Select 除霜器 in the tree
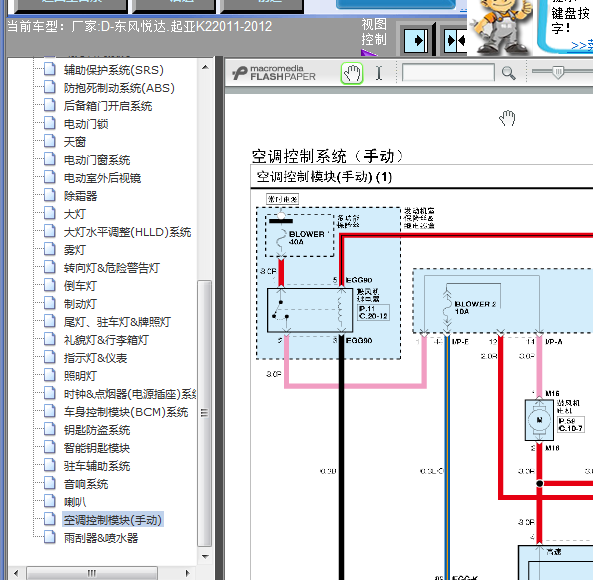 coord(80,196)
